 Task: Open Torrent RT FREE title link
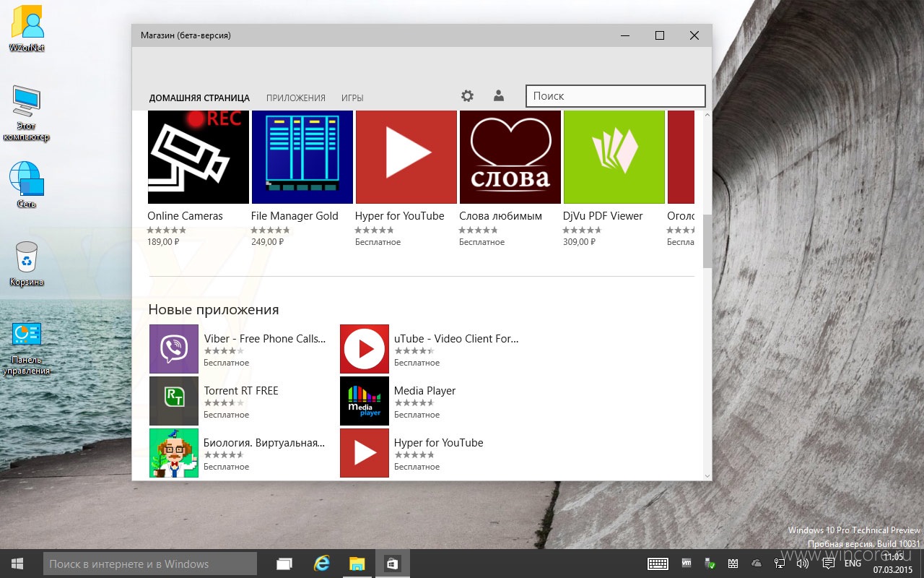(x=241, y=391)
